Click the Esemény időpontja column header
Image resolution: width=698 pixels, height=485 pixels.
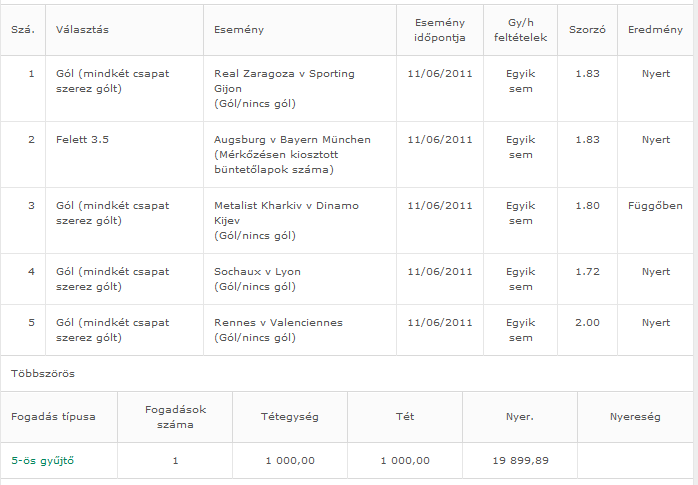point(440,29)
